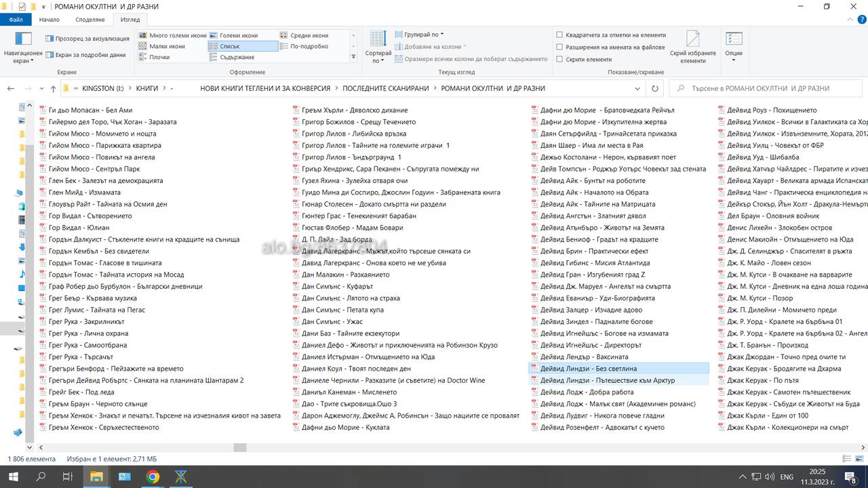
Task: Switch to the Начало ribbon tab
Action: click(50, 20)
